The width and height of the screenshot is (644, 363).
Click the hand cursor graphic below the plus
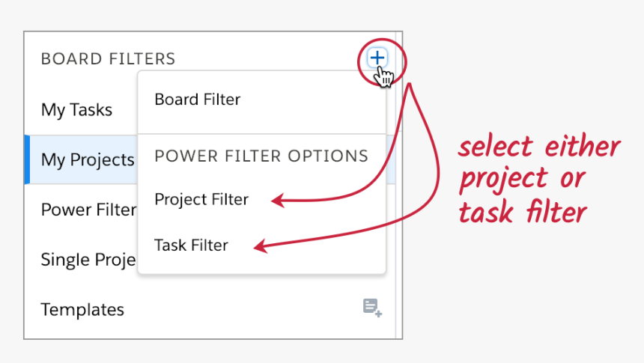pyautogui.click(x=384, y=77)
